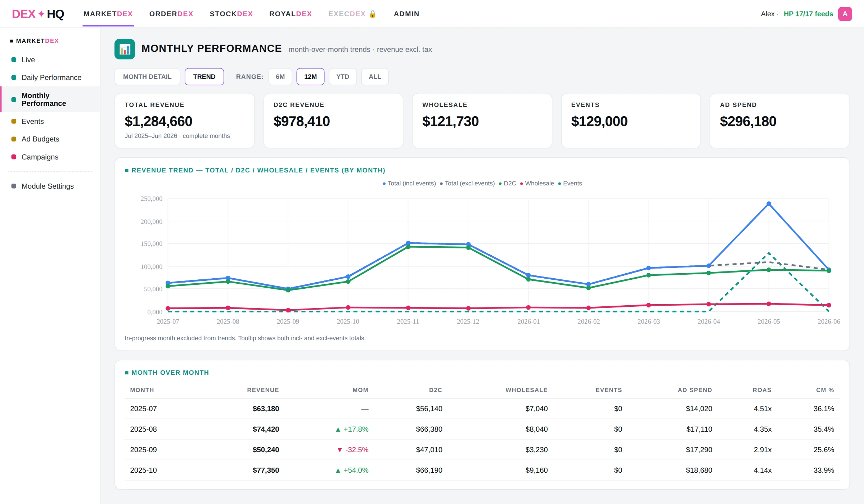Switch to Month Detail view
Viewport: 864px width, 504px height.
(x=147, y=77)
